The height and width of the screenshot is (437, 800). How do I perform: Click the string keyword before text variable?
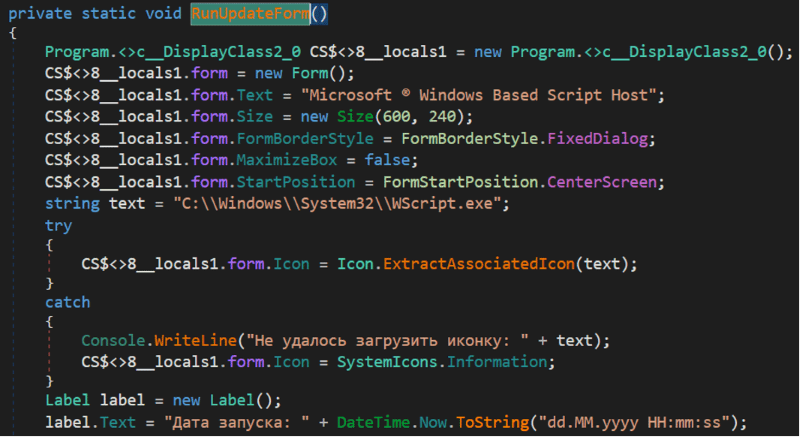pyautogui.click(x=72, y=204)
